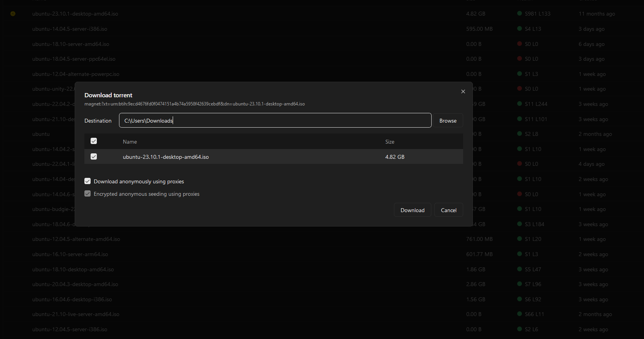The width and height of the screenshot is (644, 339).
Task: Start the torrent with the Download button
Action: pos(412,210)
